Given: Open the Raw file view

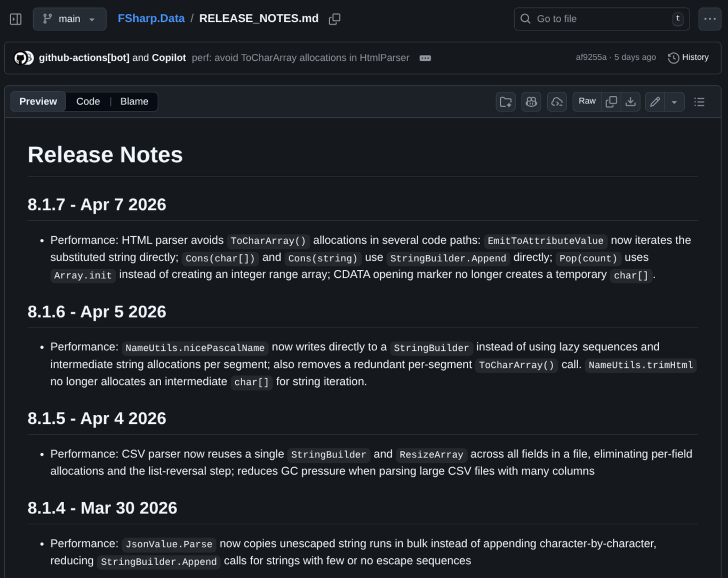Looking at the screenshot, I should click(x=587, y=101).
